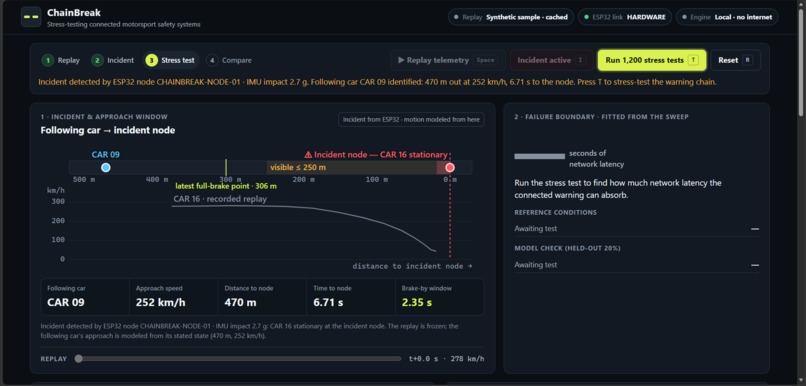Click 'CAR 16 · recorded replay' label
The width and height of the screenshot is (806, 386).
click(220, 199)
